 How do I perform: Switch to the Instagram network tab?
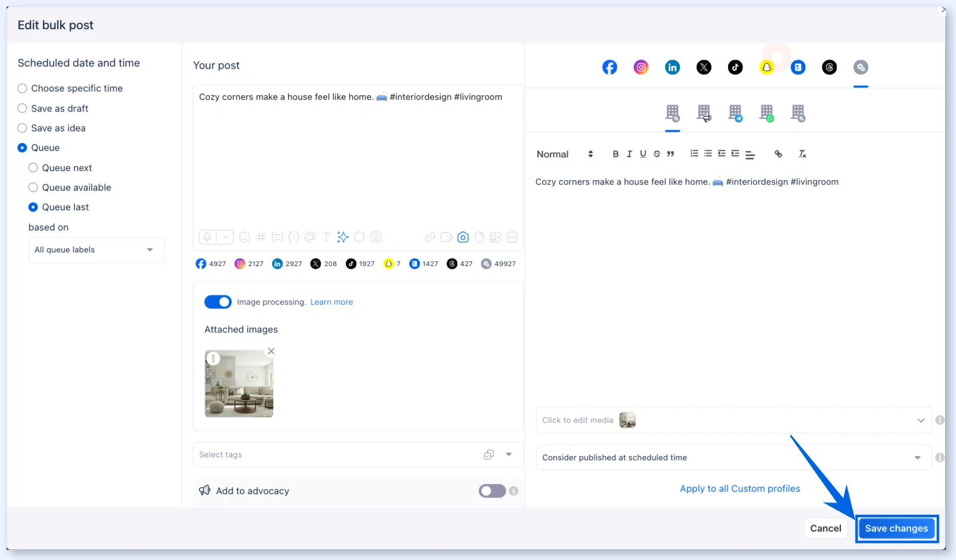coord(641,68)
